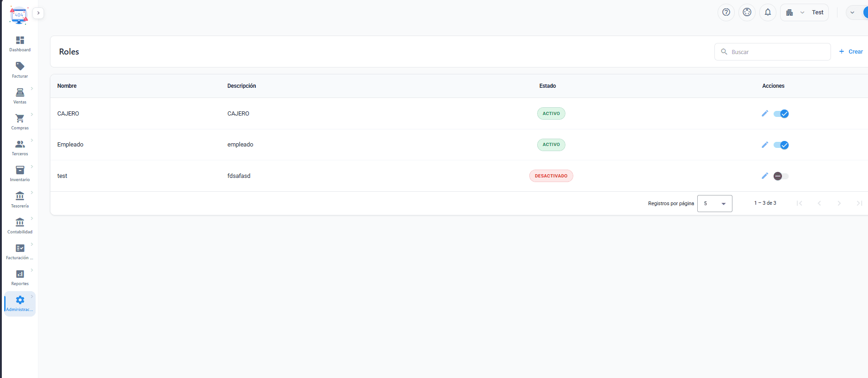Edit the CAJERO role with pencil icon
The width and height of the screenshot is (868, 378).
click(x=765, y=114)
